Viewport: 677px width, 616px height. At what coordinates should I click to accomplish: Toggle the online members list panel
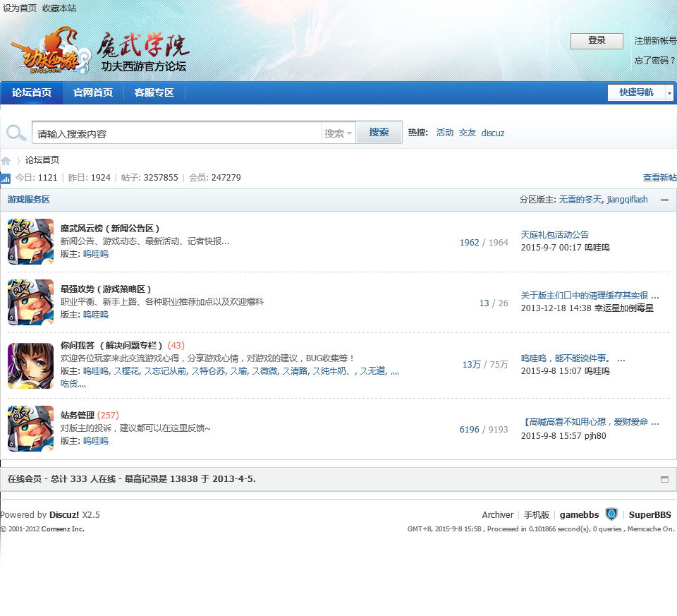pos(664,479)
